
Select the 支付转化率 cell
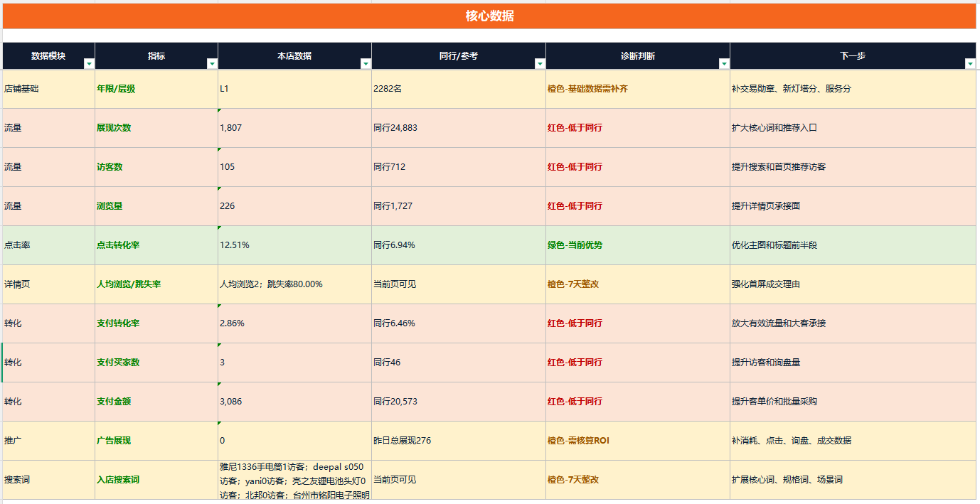156,324
